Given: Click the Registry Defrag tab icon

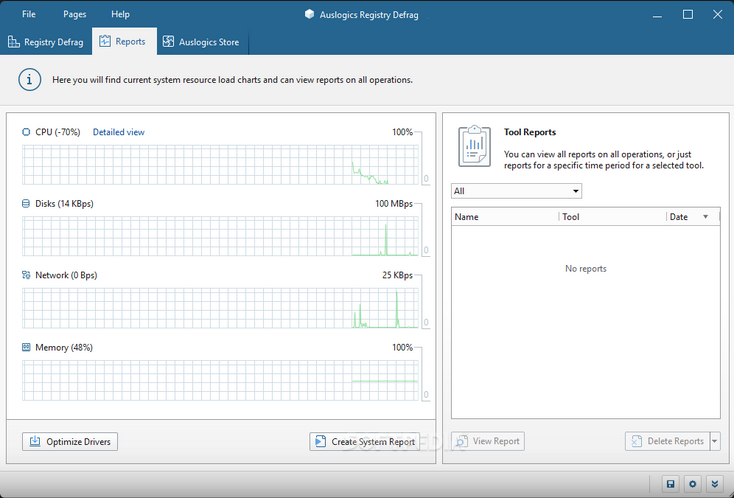Looking at the screenshot, I should 14,42.
